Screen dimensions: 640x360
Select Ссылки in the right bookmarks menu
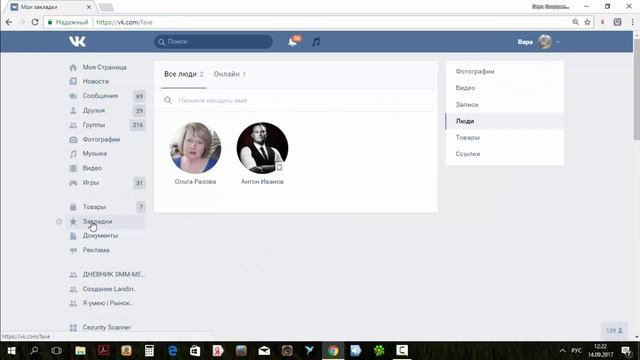pyautogui.click(x=504, y=154)
